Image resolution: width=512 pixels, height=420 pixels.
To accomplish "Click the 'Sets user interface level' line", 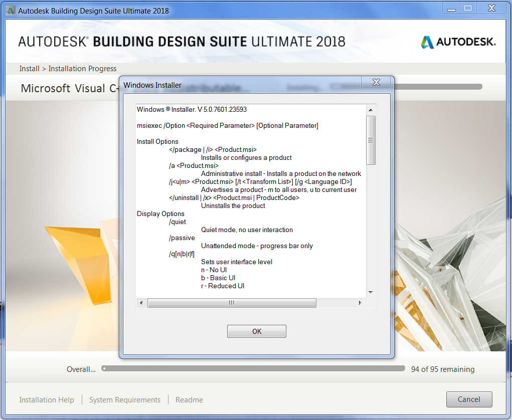I will click(x=236, y=262).
